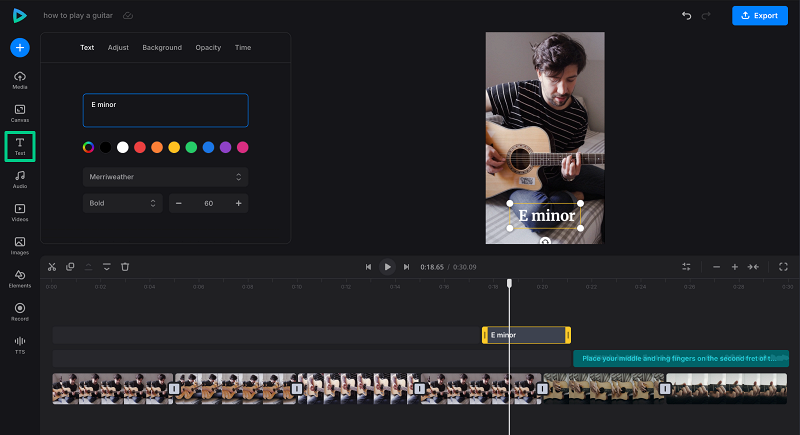800x435 pixels.
Task: Choose the orange text color
Action: click(x=157, y=147)
